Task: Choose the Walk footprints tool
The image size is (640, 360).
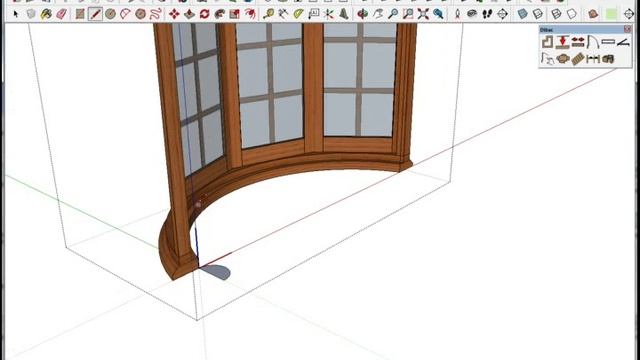Action: tap(487, 14)
